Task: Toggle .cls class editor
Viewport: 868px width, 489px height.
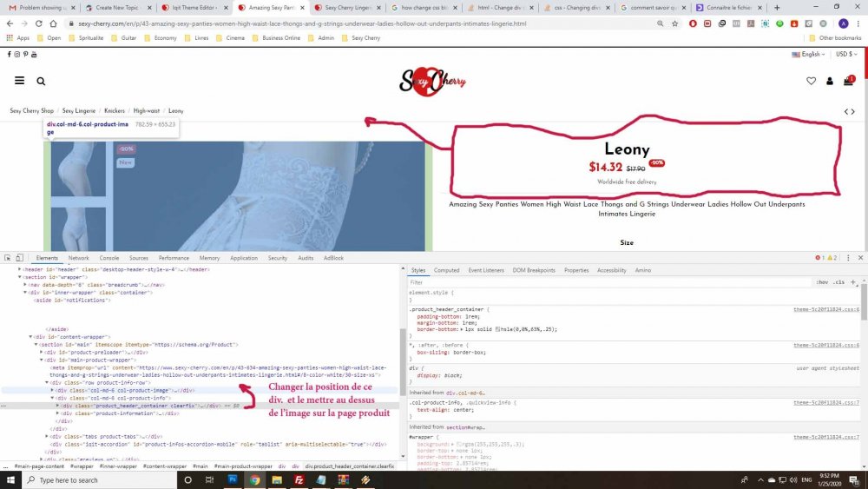Action: pos(839,282)
